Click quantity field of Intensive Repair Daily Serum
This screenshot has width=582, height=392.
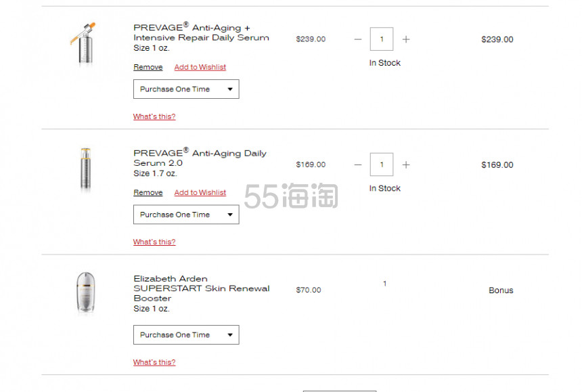point(382,39)
